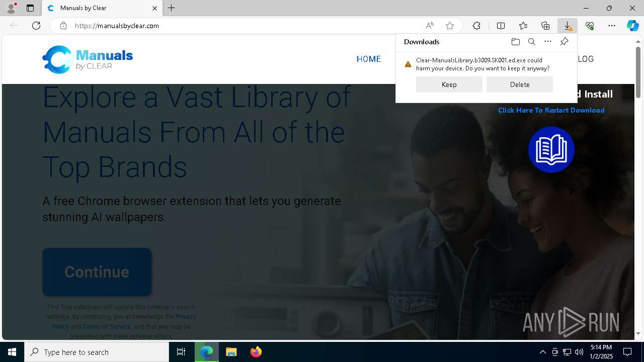Click the address bar URL field
Image resolution: width=644 pixels, height=362 pixels.
pyautogui.click(x=242, y=26)
